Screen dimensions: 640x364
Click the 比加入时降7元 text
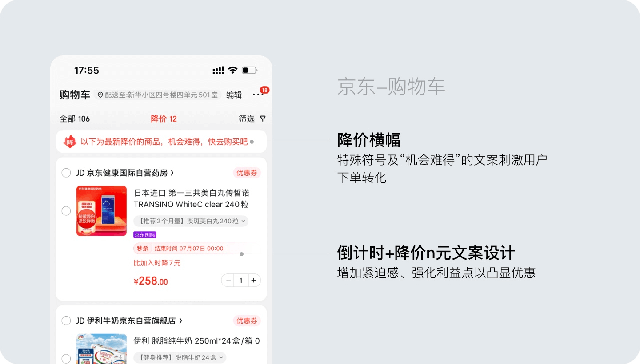(x=157, y=263)
